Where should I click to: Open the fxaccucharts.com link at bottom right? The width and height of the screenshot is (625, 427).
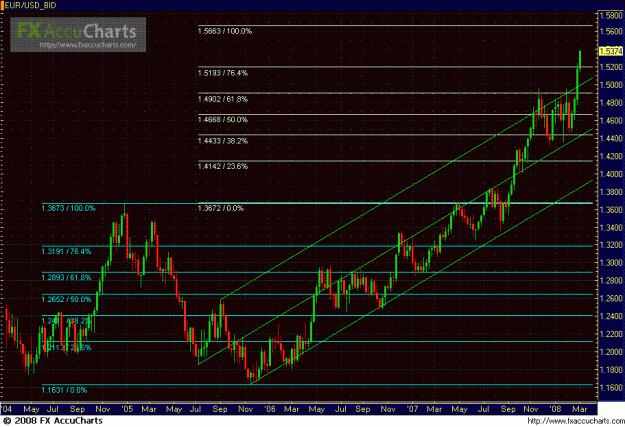tap(576, 421)
